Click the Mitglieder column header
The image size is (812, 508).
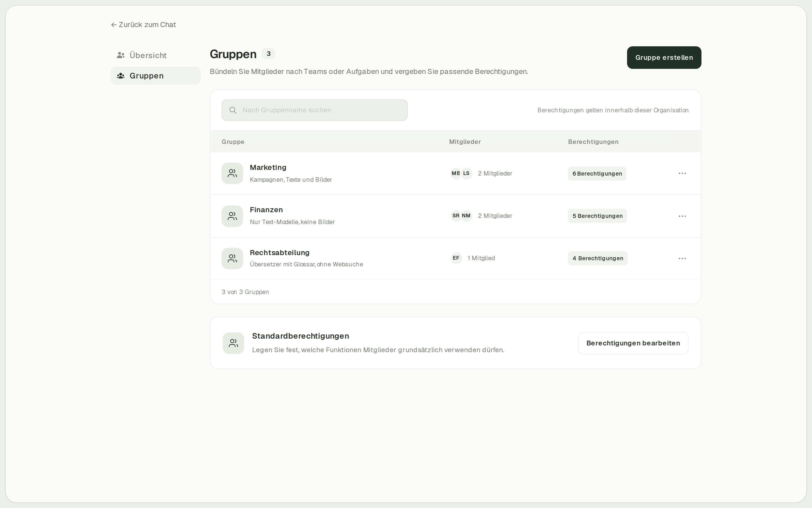coord(465,142)
